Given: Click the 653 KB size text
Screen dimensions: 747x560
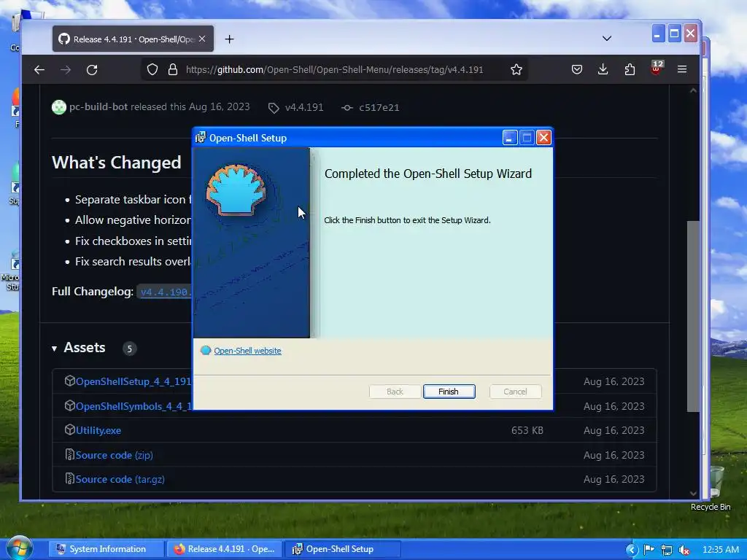Looking at the screenshot, I should tap(527, 430).
